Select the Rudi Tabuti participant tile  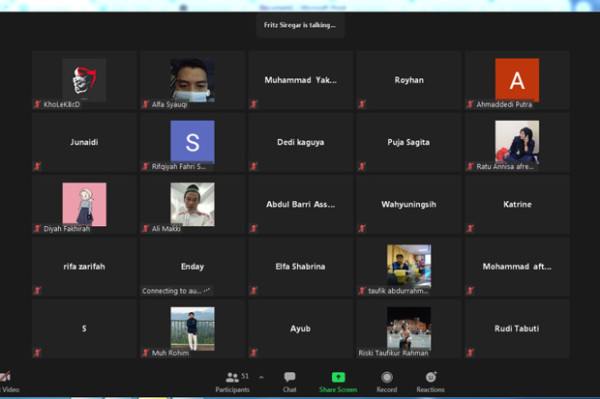[517, 329]
